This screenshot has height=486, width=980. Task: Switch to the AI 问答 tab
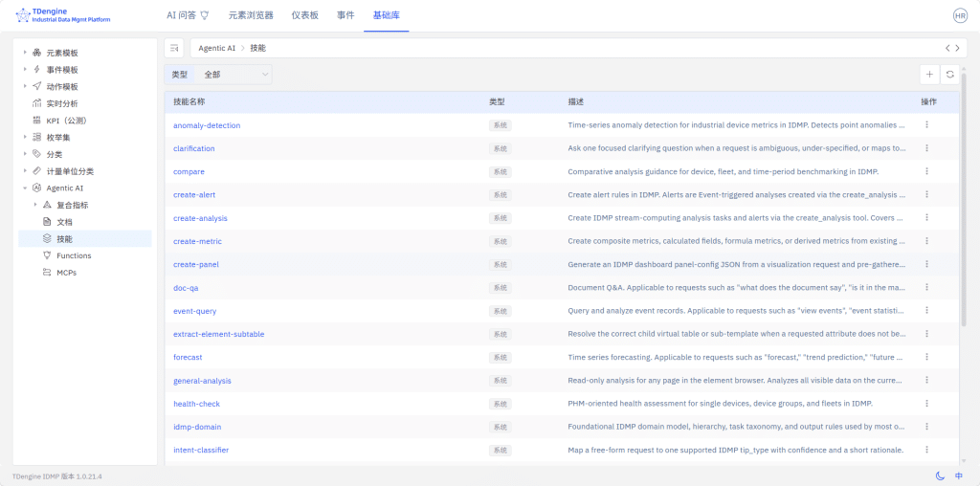[x=188, y=15]
